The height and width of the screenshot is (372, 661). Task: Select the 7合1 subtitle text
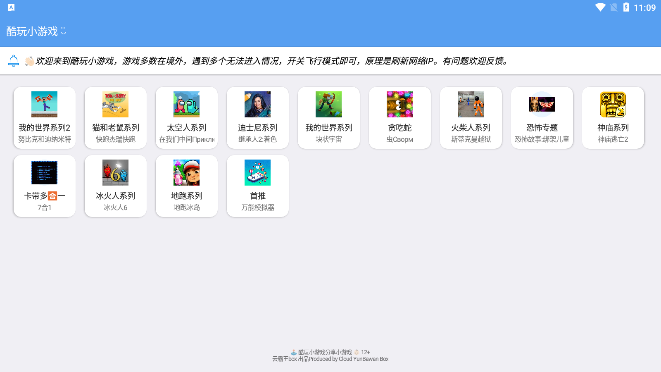[44, 208]
